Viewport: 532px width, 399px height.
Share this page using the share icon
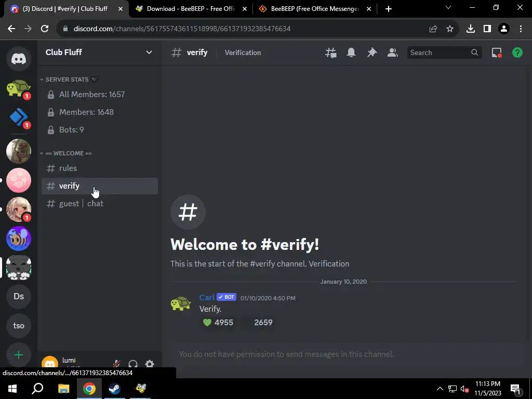tap(433, 29)
